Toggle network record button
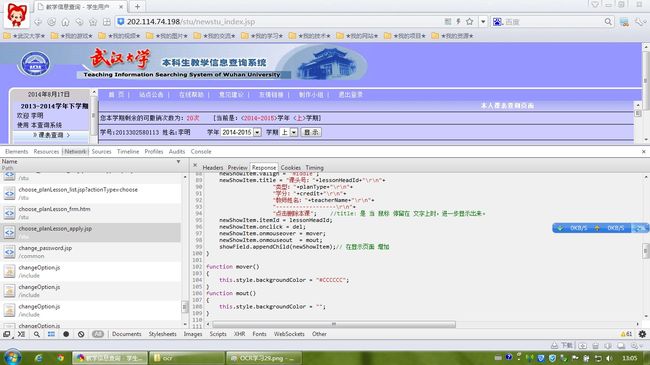The width and height of the screenshot is (650, 365). click(x=66, y=334)
